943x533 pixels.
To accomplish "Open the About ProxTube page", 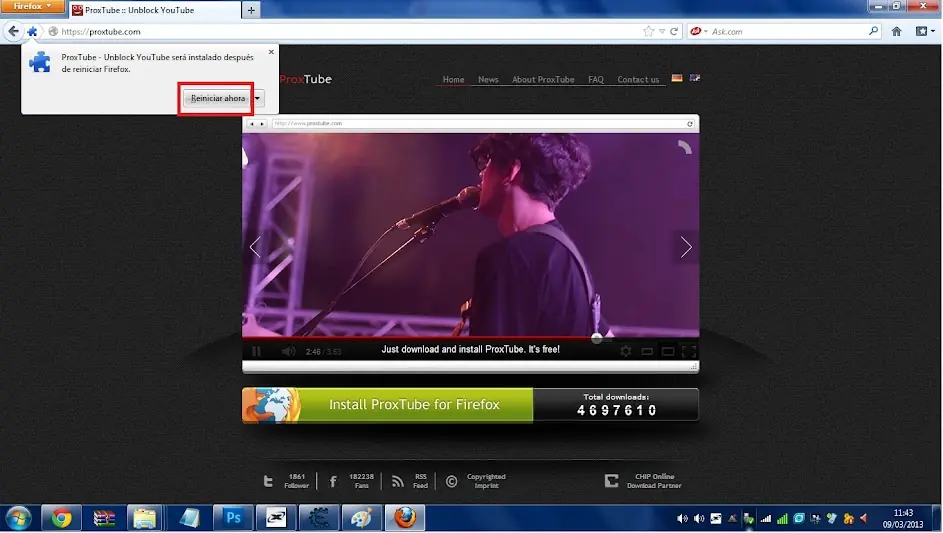I will tap(543, 79).
